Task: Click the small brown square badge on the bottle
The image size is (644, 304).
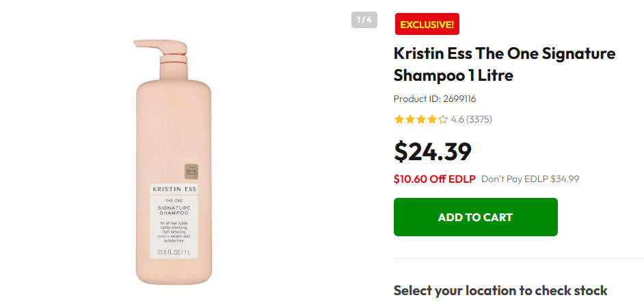Action: (x=190, y=170)
